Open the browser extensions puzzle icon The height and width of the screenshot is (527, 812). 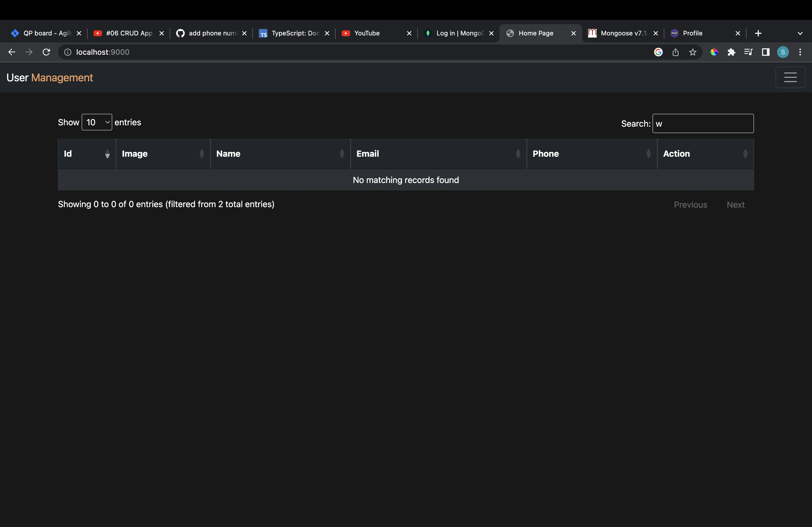tap(731, 52)
